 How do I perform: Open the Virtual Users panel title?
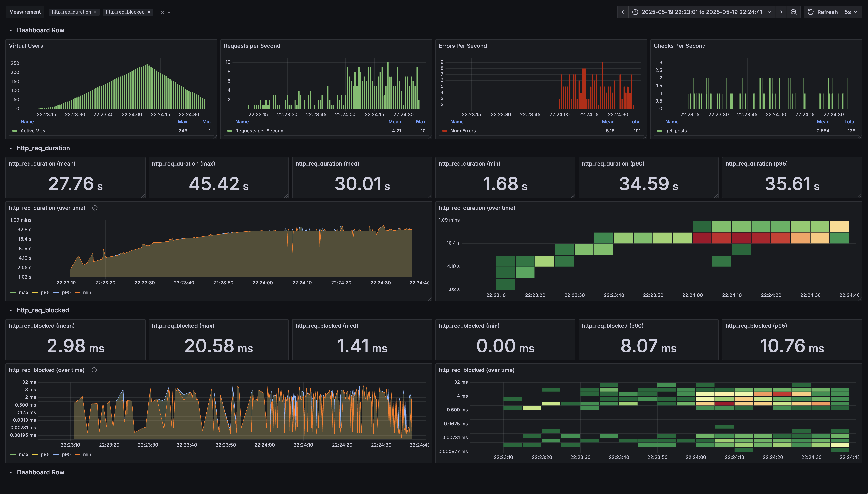pyautogui.click(x=26, y=46)
